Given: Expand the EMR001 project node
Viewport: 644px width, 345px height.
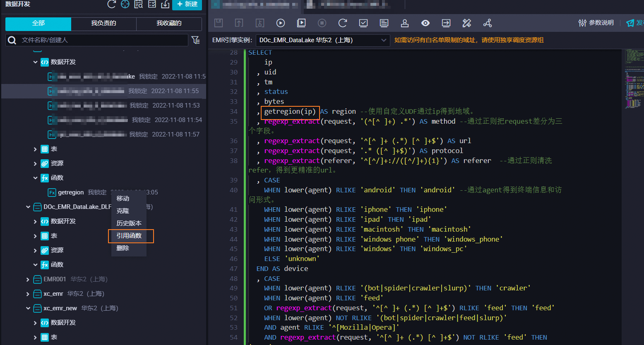Looking at the screenshot, I should click(x=28, y=279).
